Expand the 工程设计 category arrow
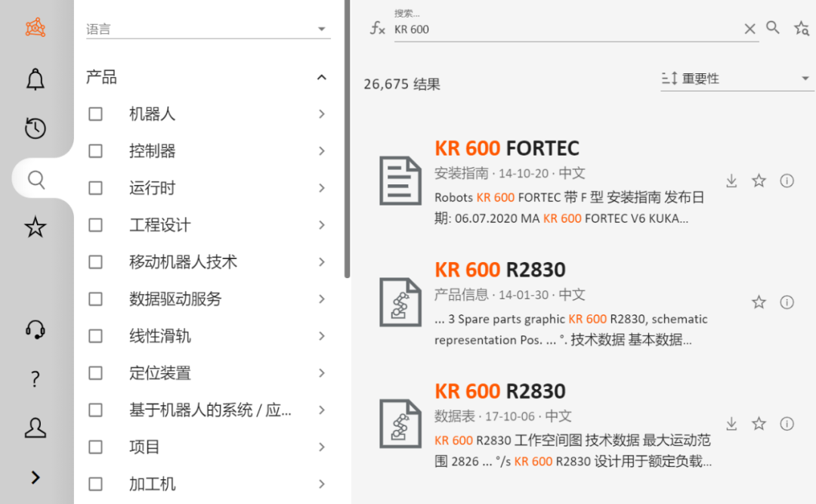The image size is (816, 504). point(322,225)
